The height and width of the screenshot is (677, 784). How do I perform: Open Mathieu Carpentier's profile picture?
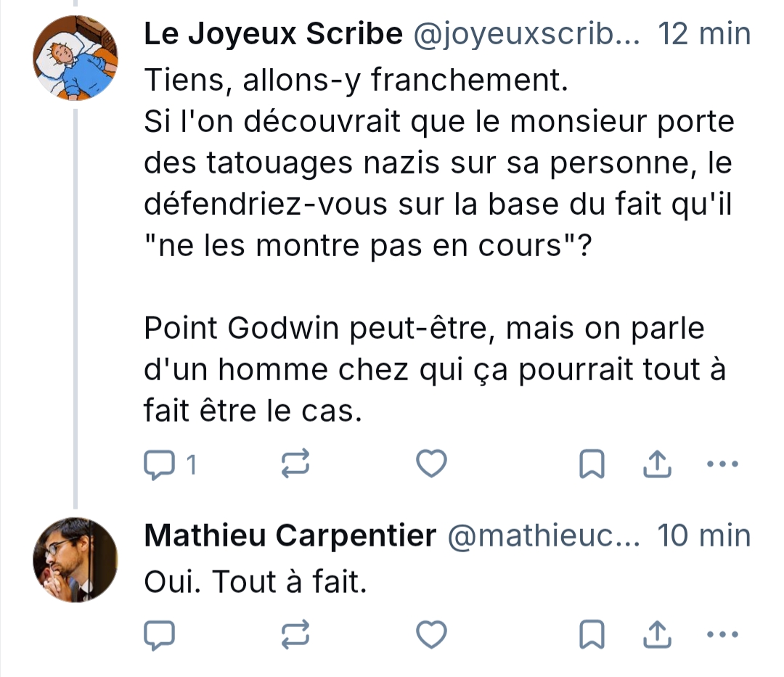pos(76,559)
